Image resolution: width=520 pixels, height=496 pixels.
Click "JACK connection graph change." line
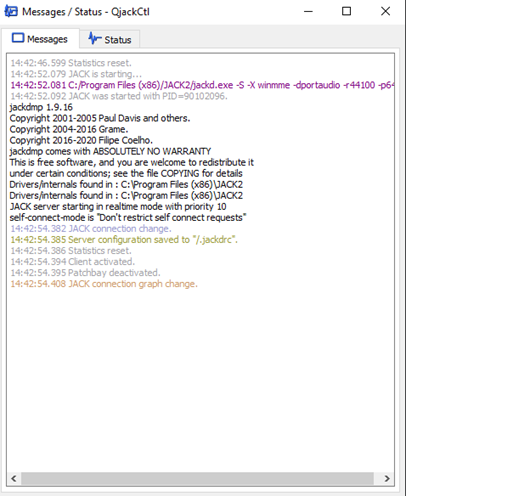tap(104, 284)
